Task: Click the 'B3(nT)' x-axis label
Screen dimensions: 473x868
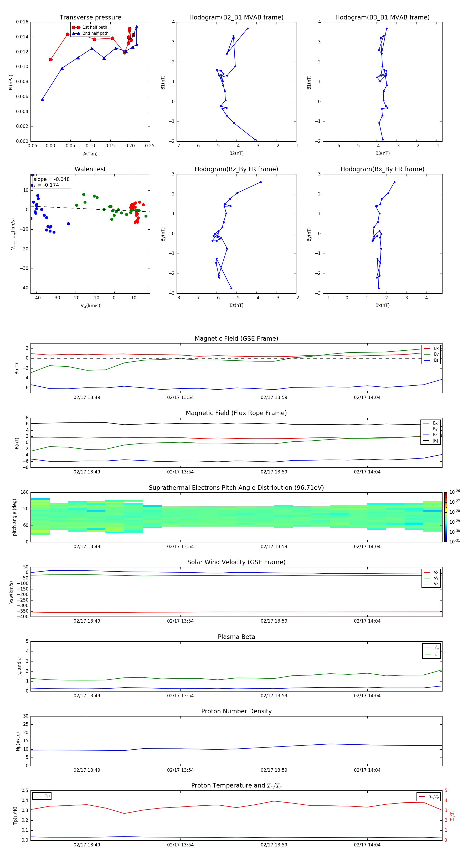Action: [382, 153]
